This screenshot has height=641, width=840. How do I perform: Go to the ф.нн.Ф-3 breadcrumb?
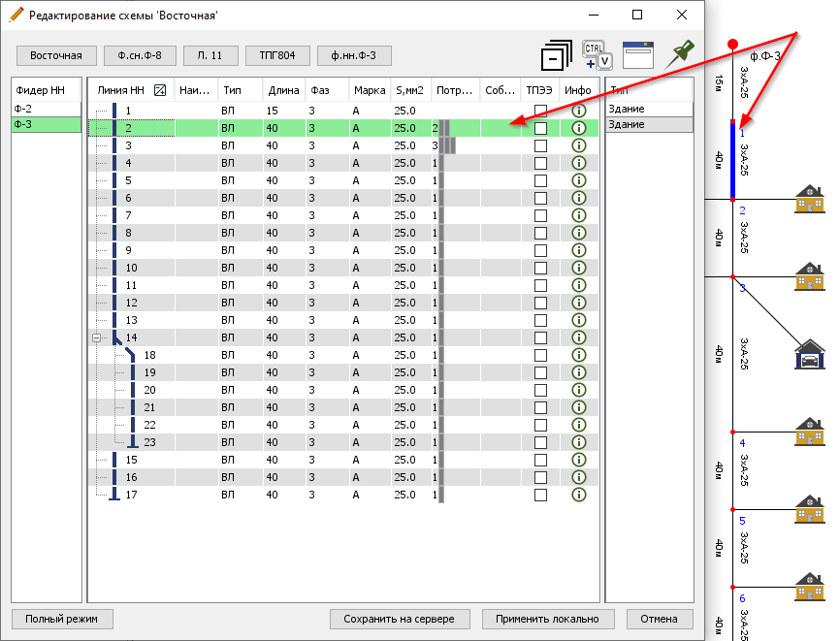354,55
